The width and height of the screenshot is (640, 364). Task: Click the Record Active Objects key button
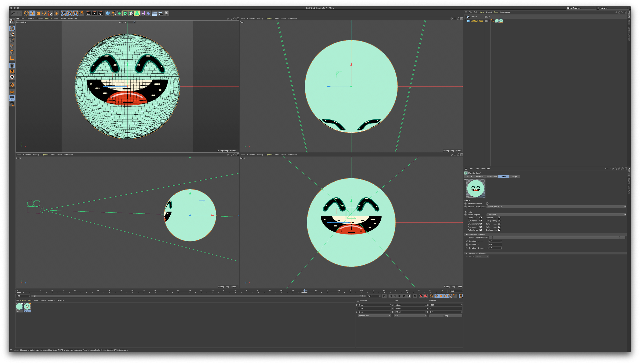coord(421,296)
